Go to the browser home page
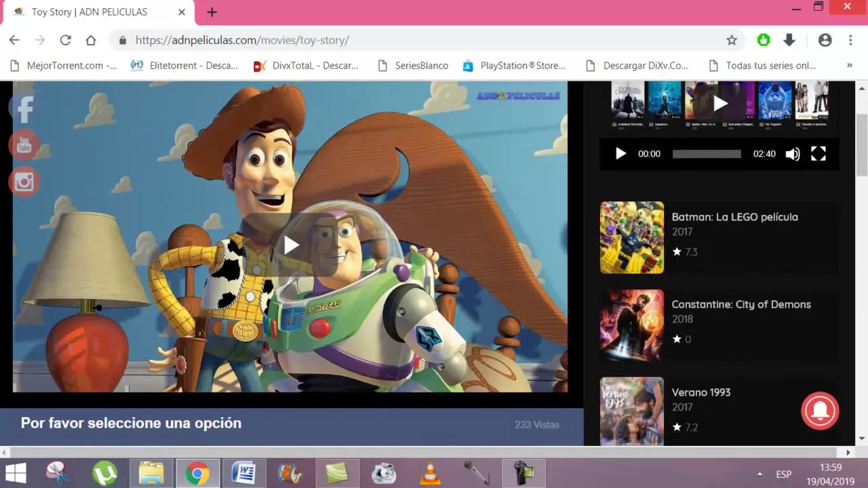 [x=91, y=40]
